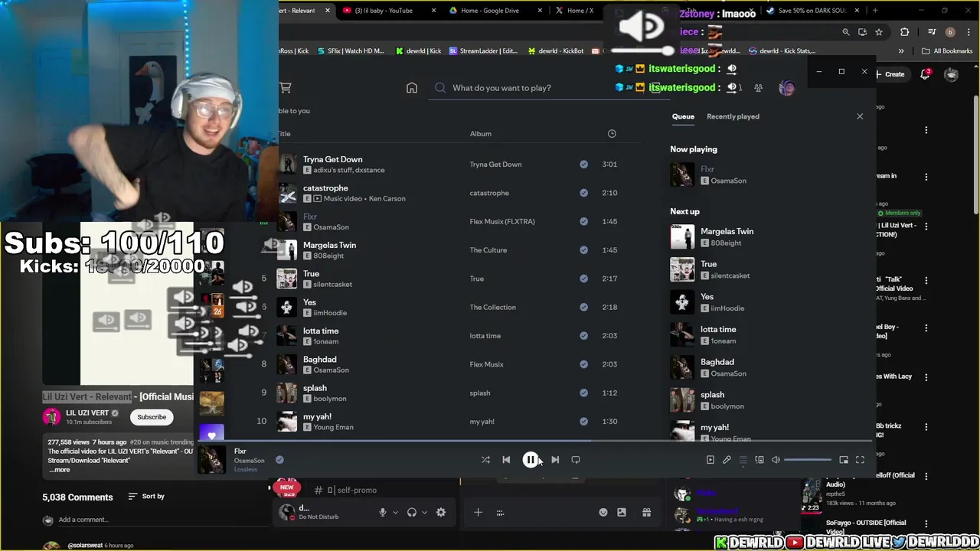Toggle saved checkmark for catastrophe row

(584, 193)
